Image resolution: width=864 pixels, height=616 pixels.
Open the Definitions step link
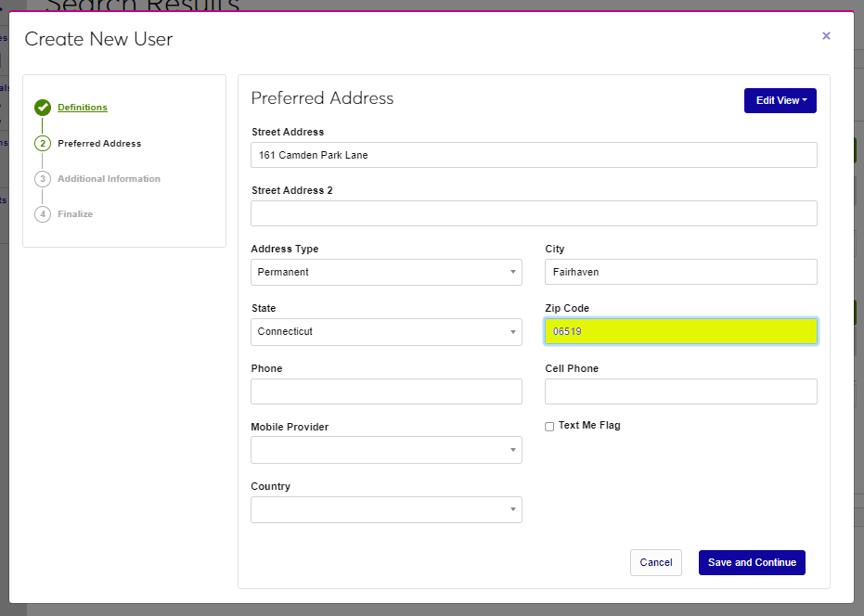(x=83, y=108)
